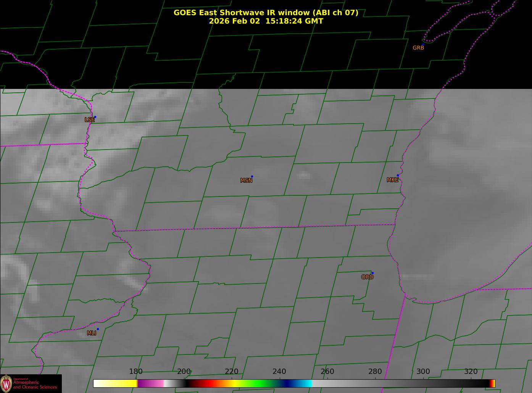Click the blue dot marking MSN station
Image resolution: width=532 pixels, height=393 pixels.
tap(252, 177)
